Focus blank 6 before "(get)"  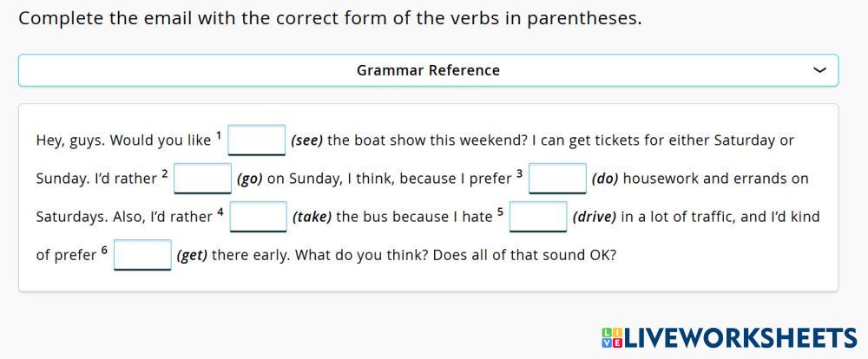coord(142,255)
